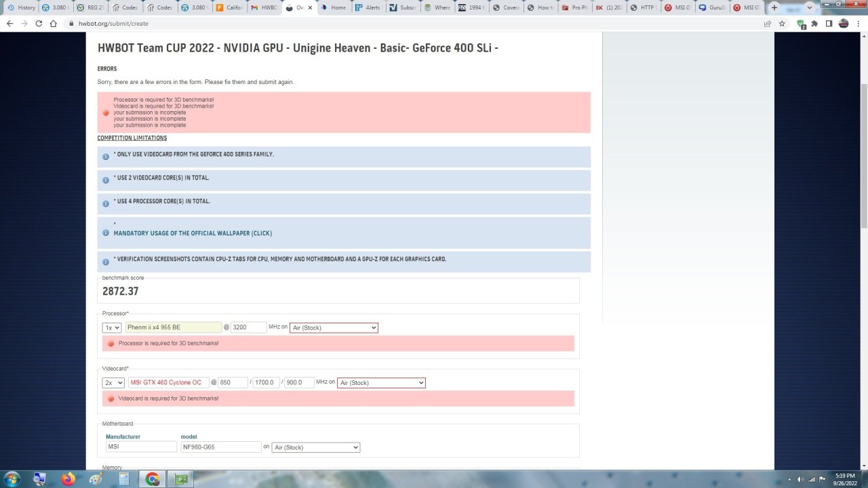The image size is (868, 488).
Task: Open the motherboard cooling Air (Stock) dropdown
Action: 315,447
